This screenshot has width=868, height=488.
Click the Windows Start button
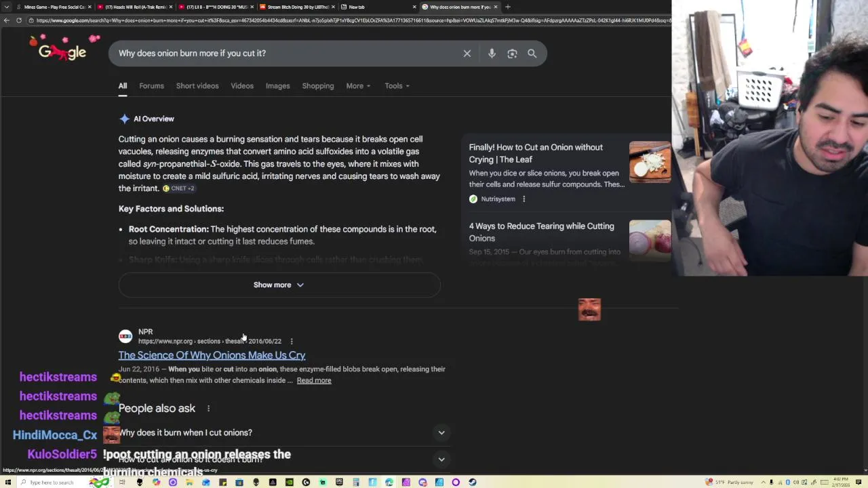tap(7, 483)
